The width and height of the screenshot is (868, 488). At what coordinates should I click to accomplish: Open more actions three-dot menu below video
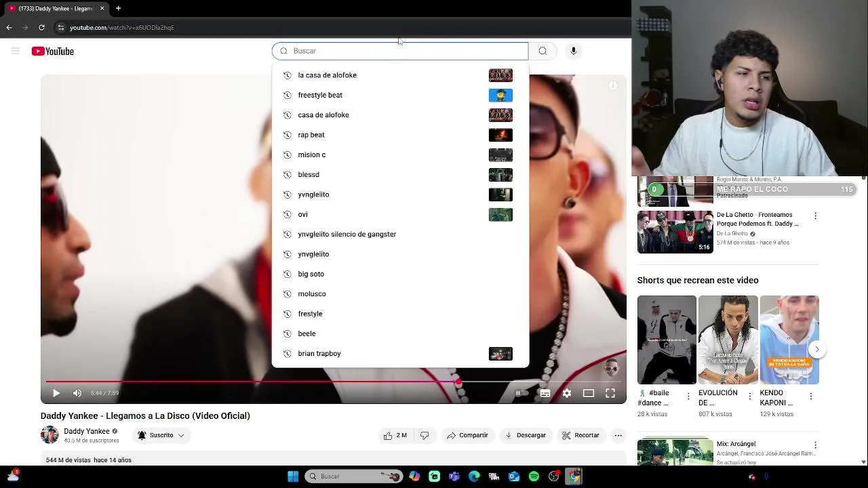(618, 435)
